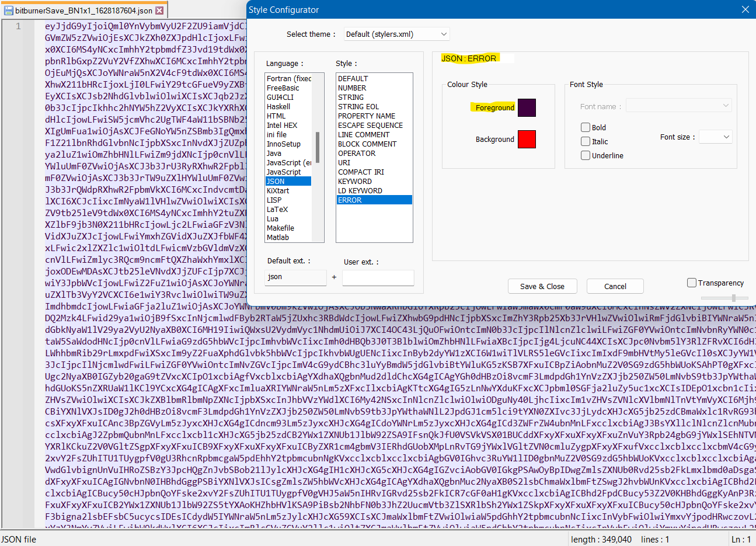Toggle the Transparency checkbox
The width and height of the screenshot is (756, 546).
click(x=692, y=283)
